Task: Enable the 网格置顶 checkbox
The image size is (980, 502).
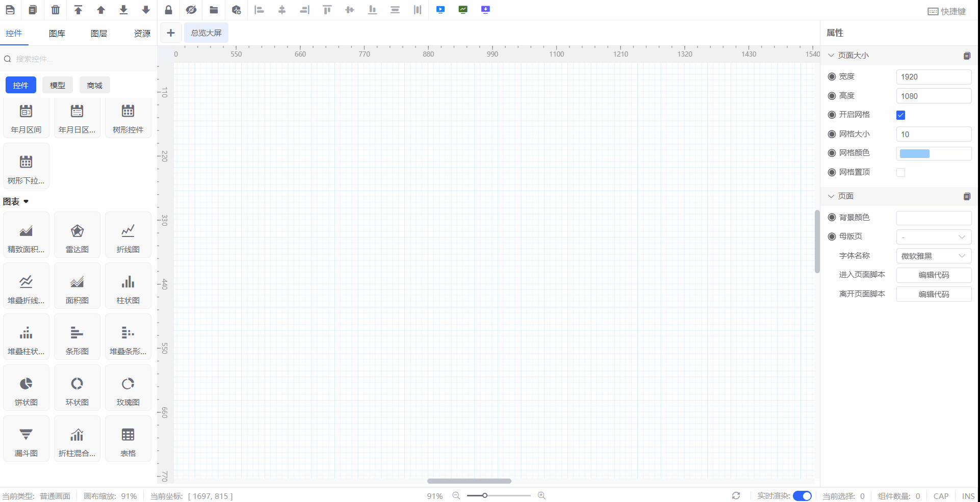Action: click(x=900, y=173)
